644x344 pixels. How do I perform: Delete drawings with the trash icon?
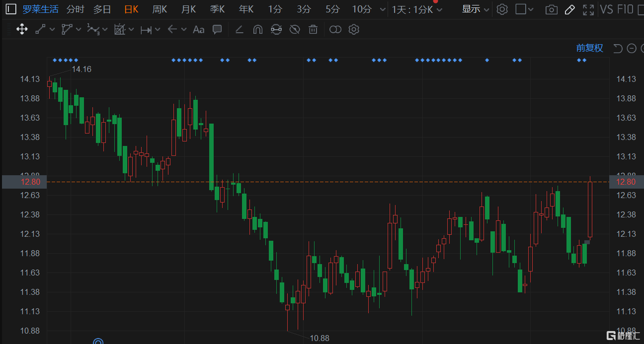313,30
